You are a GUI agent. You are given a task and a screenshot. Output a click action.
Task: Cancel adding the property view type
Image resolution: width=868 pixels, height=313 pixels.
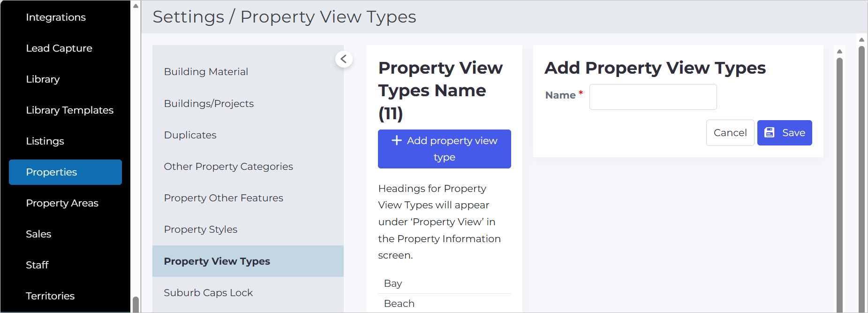coord(730,133)
